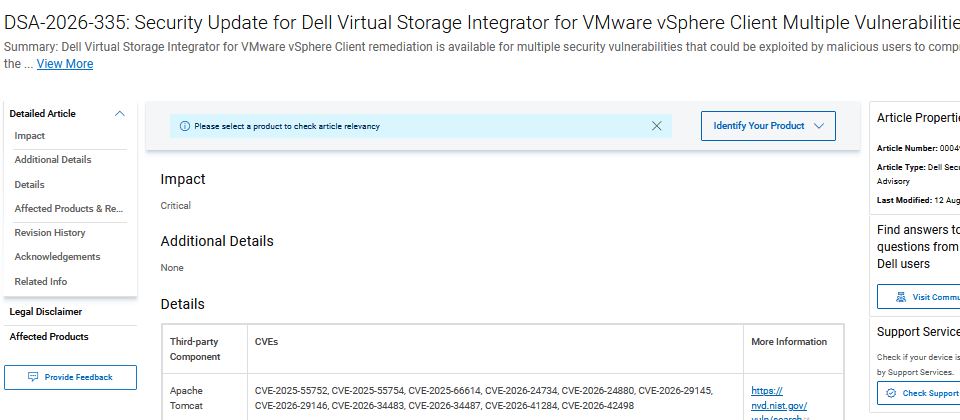Image resolution: width=960 pixels, height=420 pixels.
Task: Select Affected Products in left navigation
Action: pyautogui.click(x=49, y=337)
